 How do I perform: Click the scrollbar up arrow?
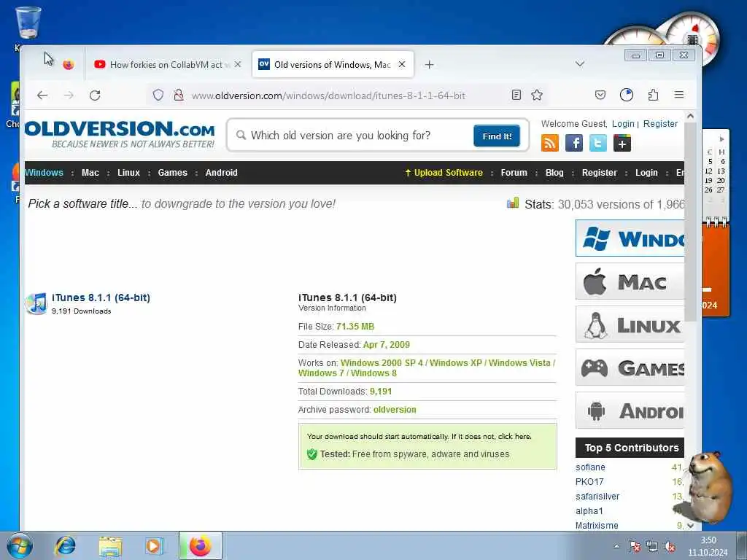click(x=690, y=116)
